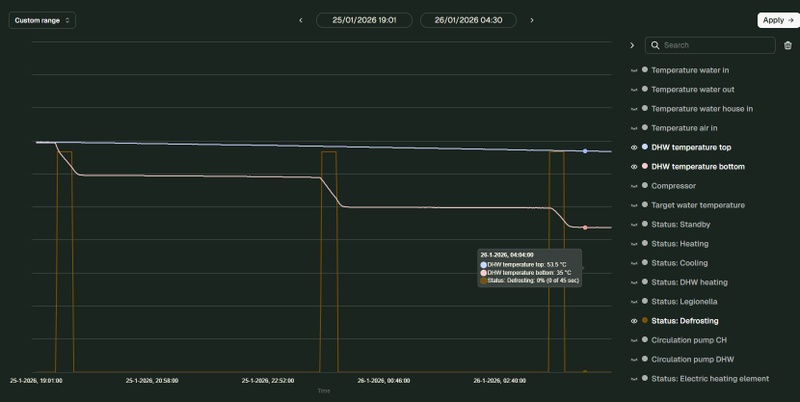
Task: Collapse the series panel with the chevron
Action: (632, 45)
